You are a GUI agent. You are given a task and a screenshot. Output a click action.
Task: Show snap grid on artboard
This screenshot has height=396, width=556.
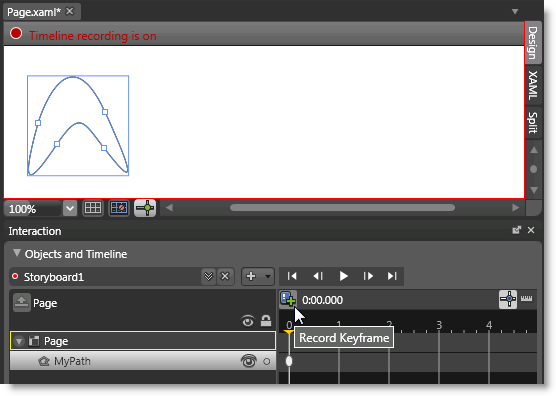(93, 208)
